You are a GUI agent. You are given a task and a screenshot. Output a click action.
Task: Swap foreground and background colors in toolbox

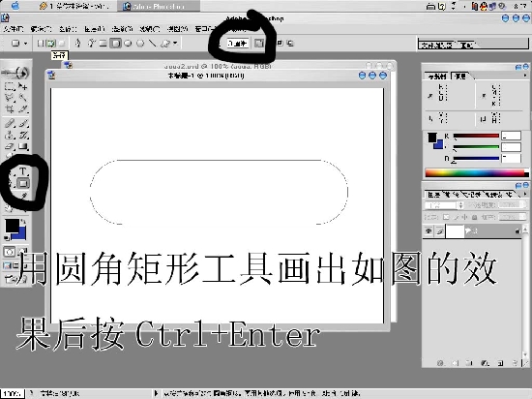[x=23, y=222]
